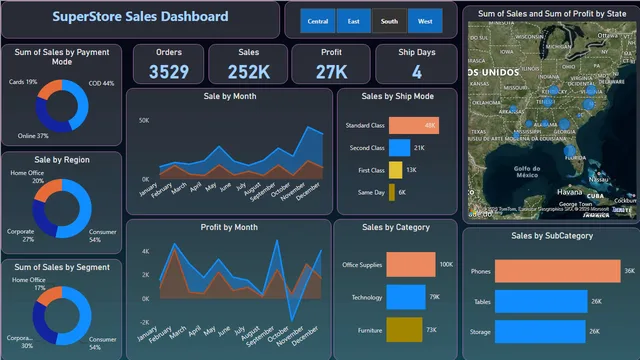Click the Sale by Region chart title
Image resolution: width=640 pixels, height=360 pixels.
tap(62, 160)
